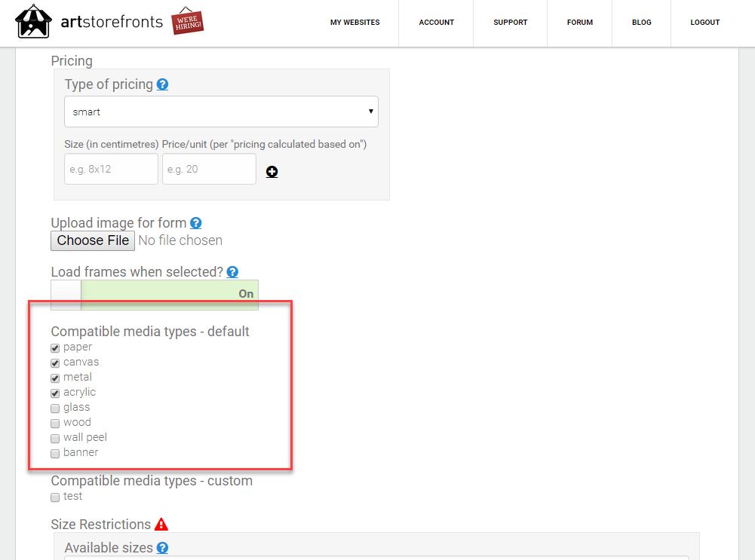Image resolution: width=755 pixels, height=560 pixels.
Task: Click the Logout link
Action: click(x=705, y=23)
